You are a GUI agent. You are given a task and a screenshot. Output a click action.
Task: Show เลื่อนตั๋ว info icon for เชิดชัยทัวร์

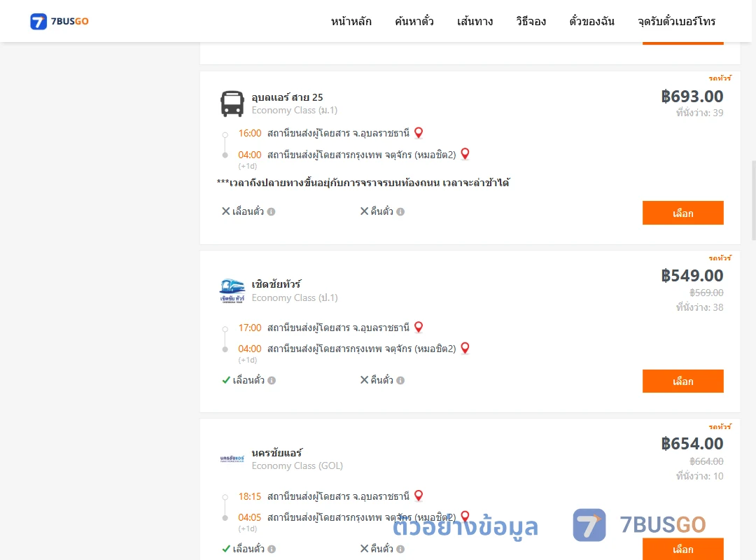272,381
